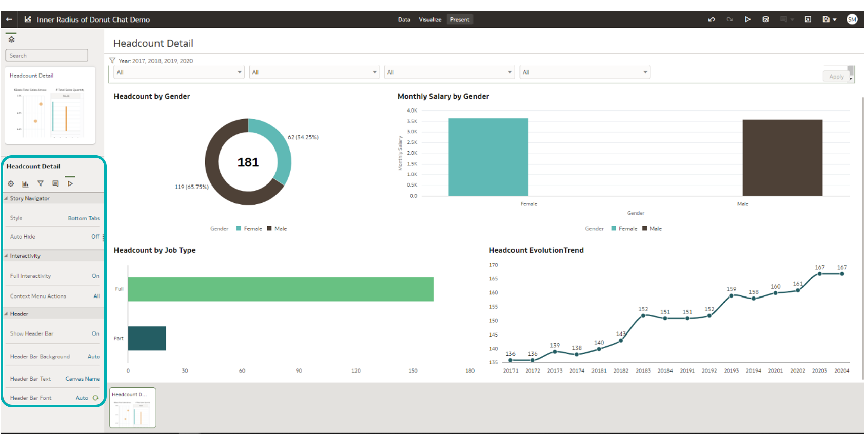This screenshot has width=868, height=445.
Task: Collapse the Story Navigator section
Action: pyautogui.click(x=6, y=198)
